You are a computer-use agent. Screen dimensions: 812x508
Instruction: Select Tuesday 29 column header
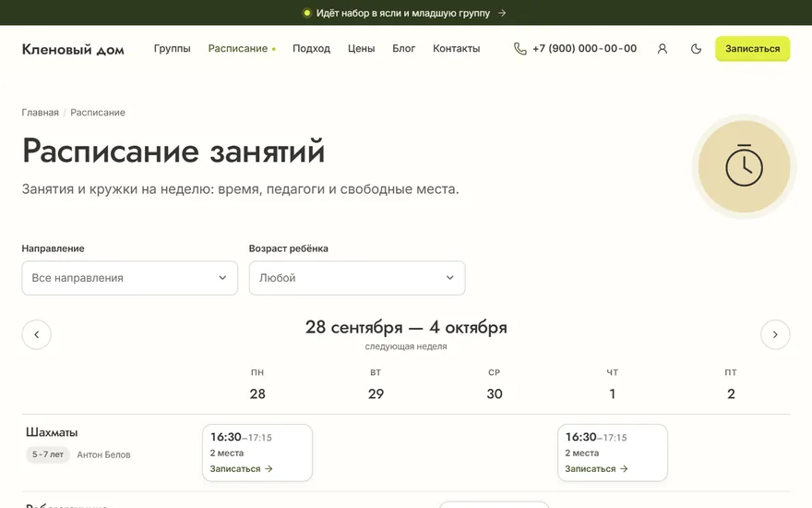tap(376, 384)
